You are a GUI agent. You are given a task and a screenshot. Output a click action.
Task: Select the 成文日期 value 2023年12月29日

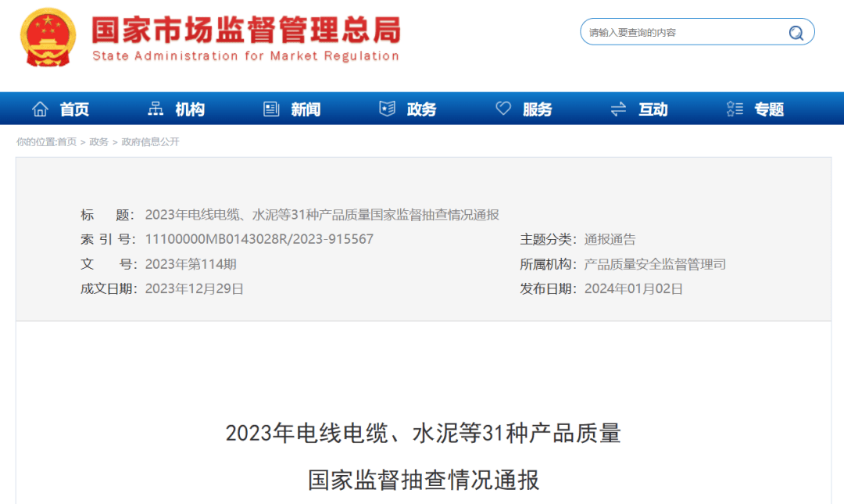click(195, 288)
